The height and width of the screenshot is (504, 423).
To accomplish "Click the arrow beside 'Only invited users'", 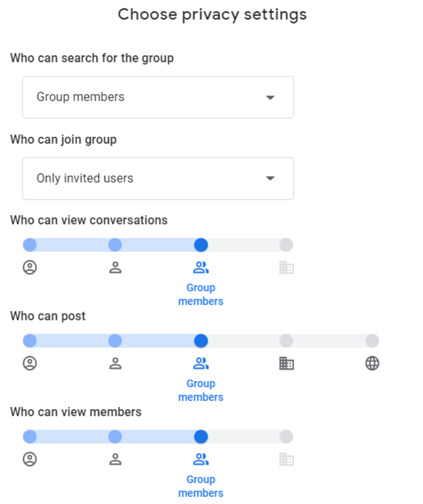I will (x=270, y=178).
